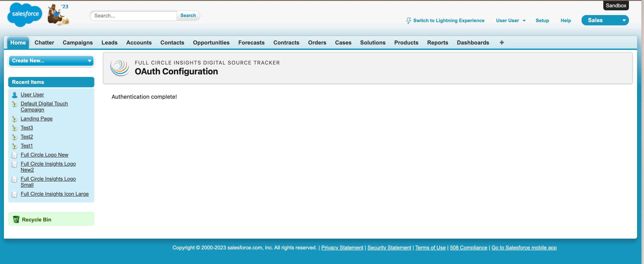Click the campaign icon beside Default Digital Touch Campaign
The image size is (644, 264).
(x=14, y=104)
